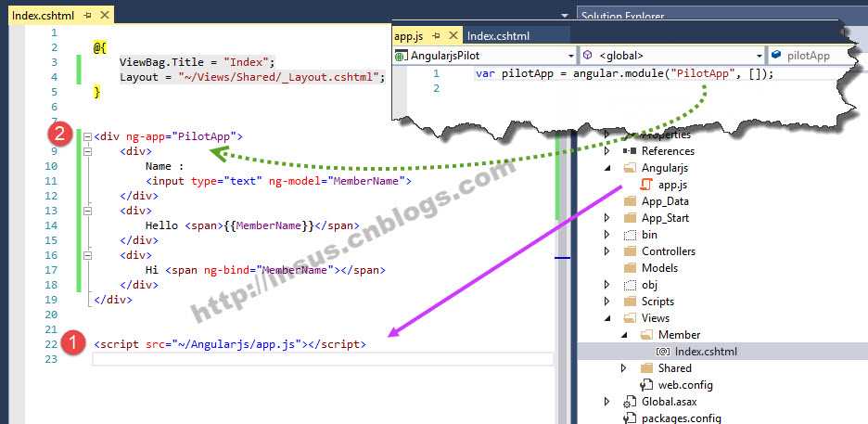Screen dimensions: 868x424
Task: Collapse the Member folder
Action: pos(624,335)
